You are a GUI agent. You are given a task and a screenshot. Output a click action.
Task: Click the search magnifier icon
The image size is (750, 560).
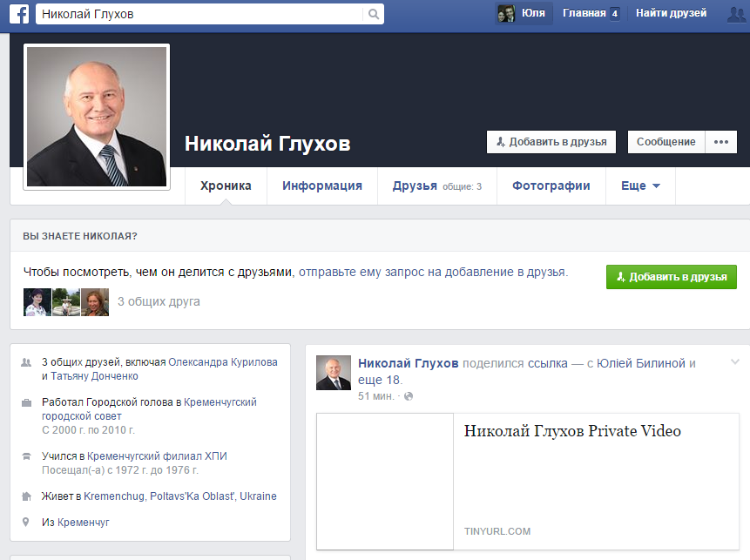click(x=374, y=14)
